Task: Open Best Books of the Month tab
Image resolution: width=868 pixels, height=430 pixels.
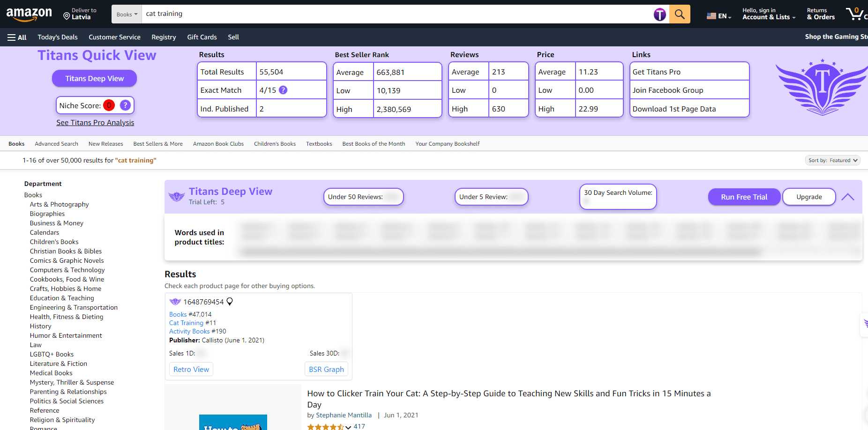Action: tap(374, 144)
